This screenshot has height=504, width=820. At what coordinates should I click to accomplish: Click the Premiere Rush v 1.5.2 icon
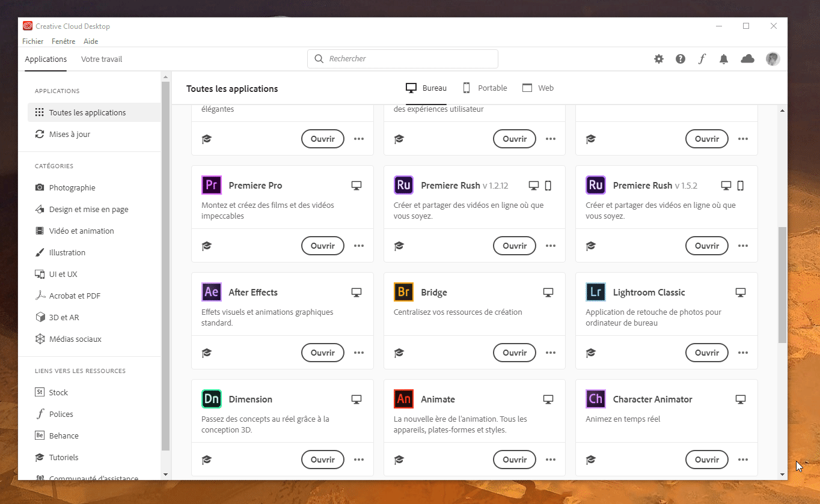(x=596, y=185)
